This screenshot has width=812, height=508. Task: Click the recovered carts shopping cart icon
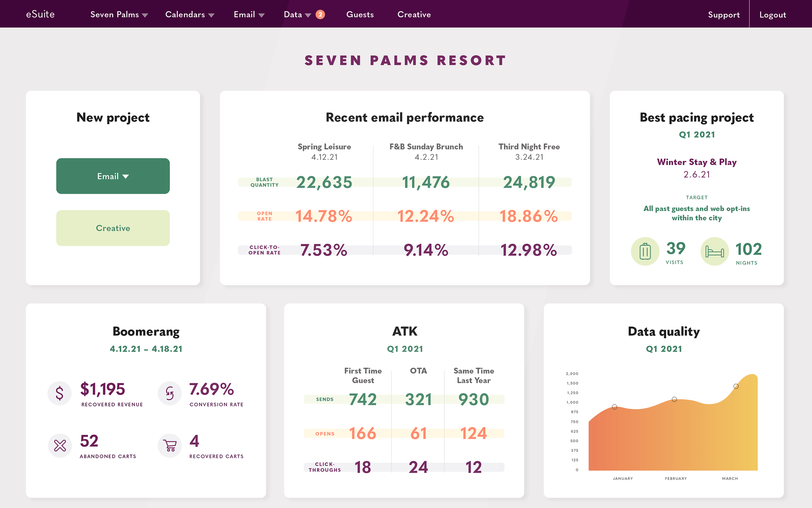tap(170, 445)
